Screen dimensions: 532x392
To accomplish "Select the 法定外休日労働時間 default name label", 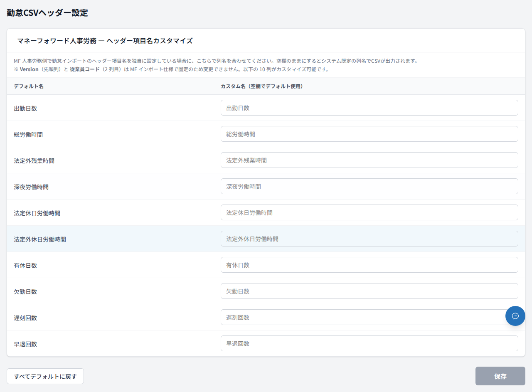I will pyautogui.click(x=40, y=239).
